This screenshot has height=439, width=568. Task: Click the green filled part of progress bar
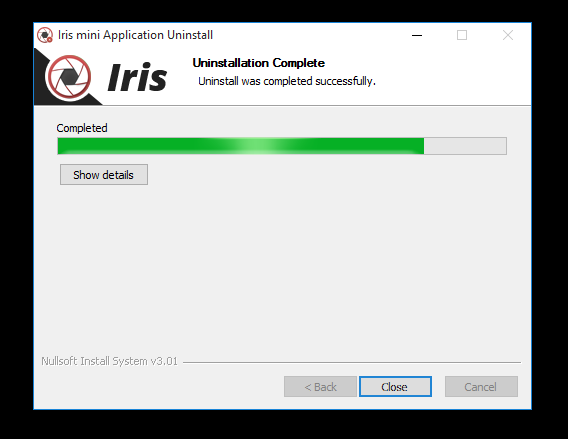241,146
